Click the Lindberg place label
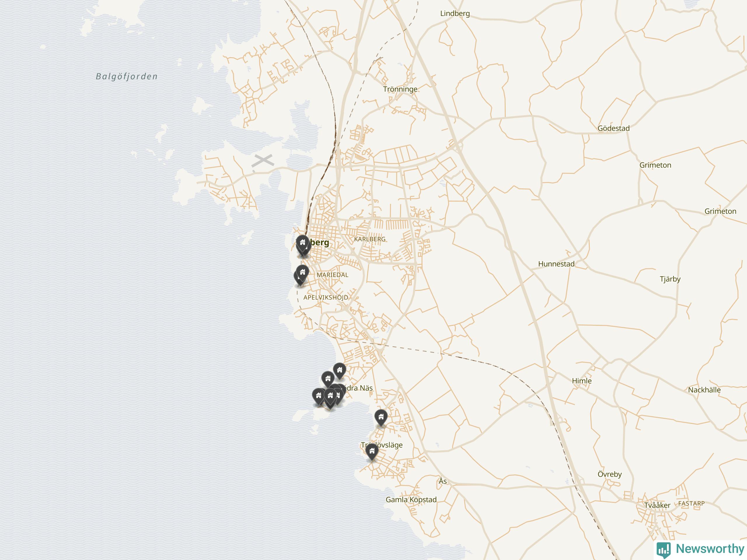 pos(455,13)
